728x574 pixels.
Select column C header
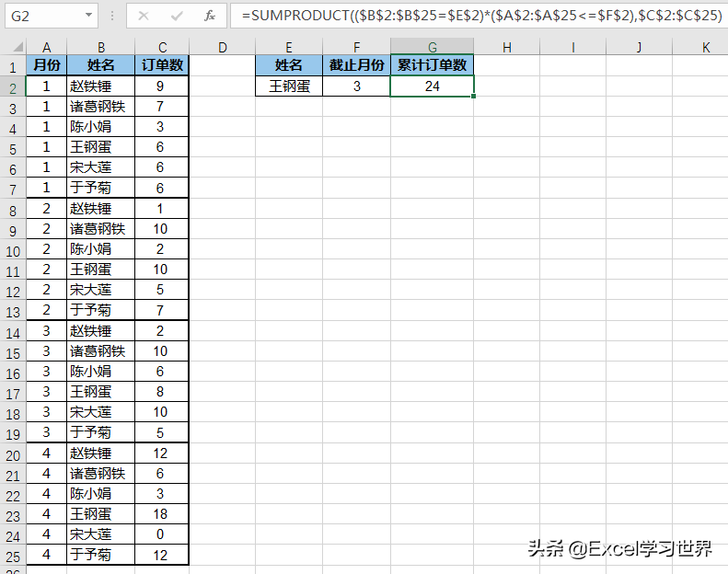point(162,47)
